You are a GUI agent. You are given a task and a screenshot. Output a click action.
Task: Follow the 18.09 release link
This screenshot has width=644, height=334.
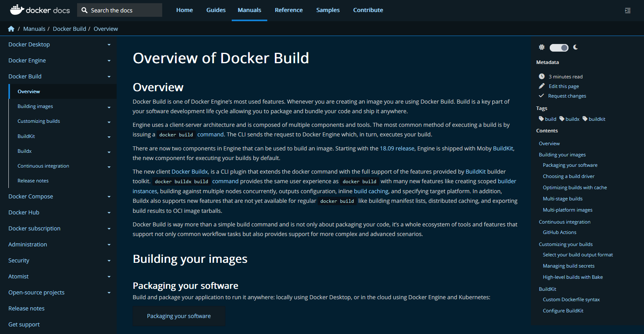coord(397,148)
